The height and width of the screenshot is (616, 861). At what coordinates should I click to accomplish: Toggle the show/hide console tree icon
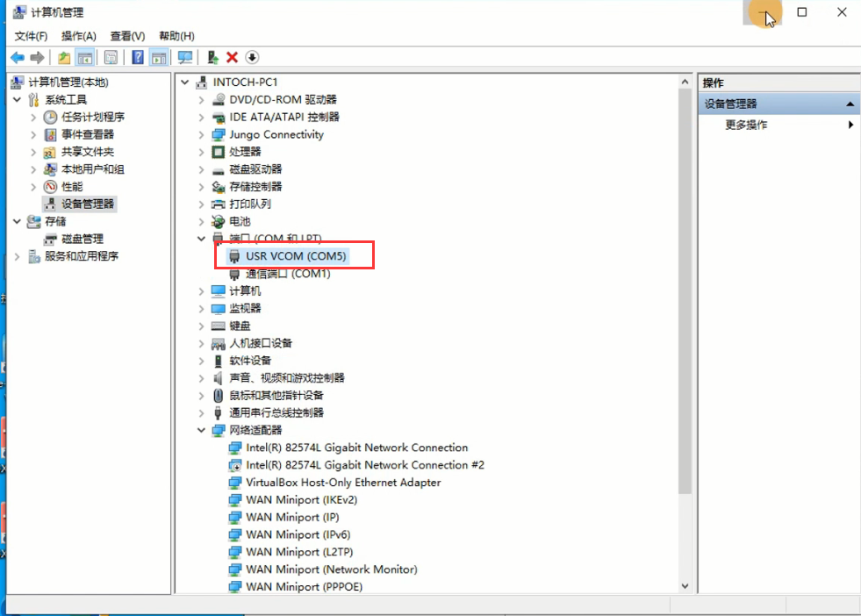click(x=85, y=58)
